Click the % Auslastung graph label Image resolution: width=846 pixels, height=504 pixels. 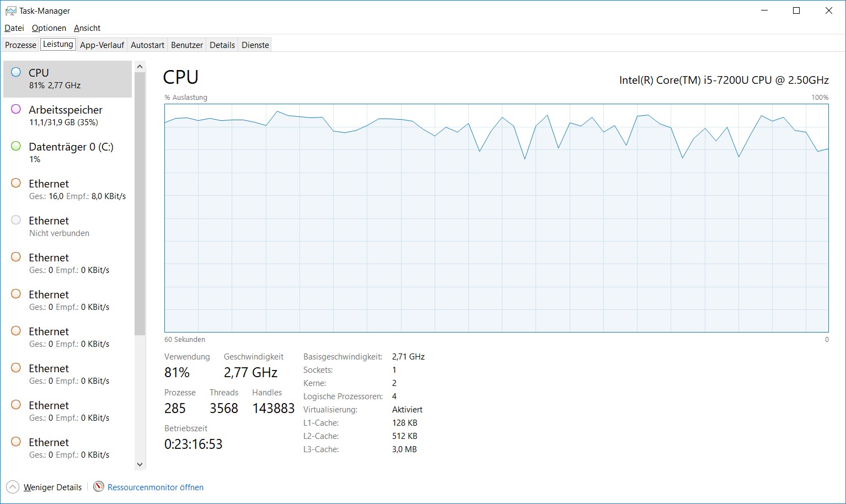point(186,98)
